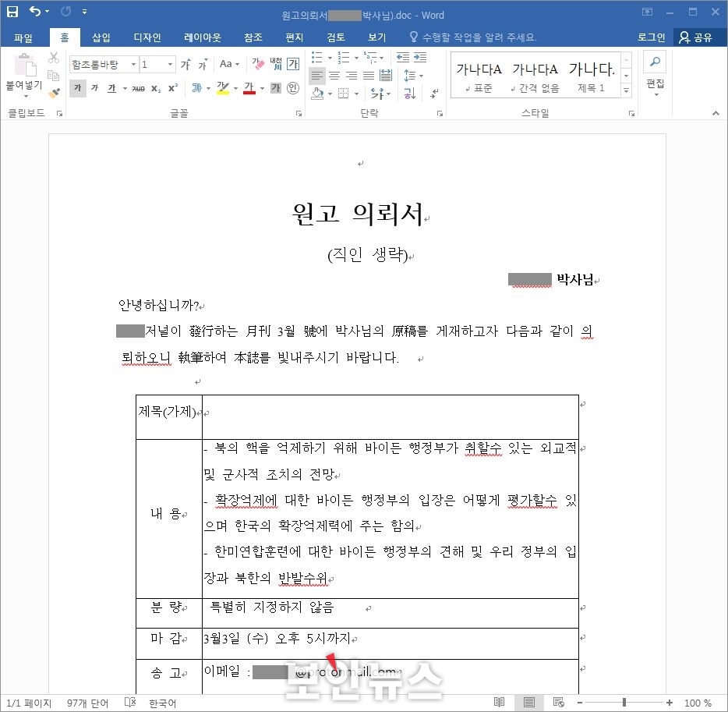This screenshot has width=728, height=712.
Task: Toggle character shading
Action: [276, 88]
